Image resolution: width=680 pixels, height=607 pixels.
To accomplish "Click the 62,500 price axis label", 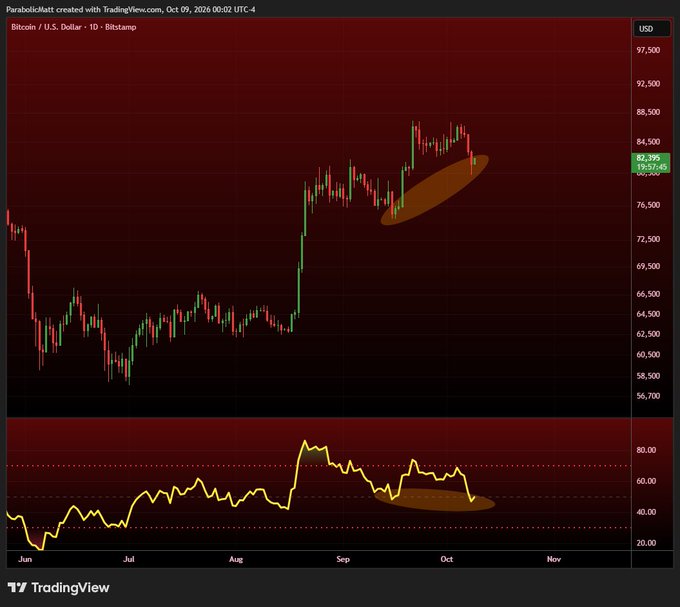I will (648, 334).
